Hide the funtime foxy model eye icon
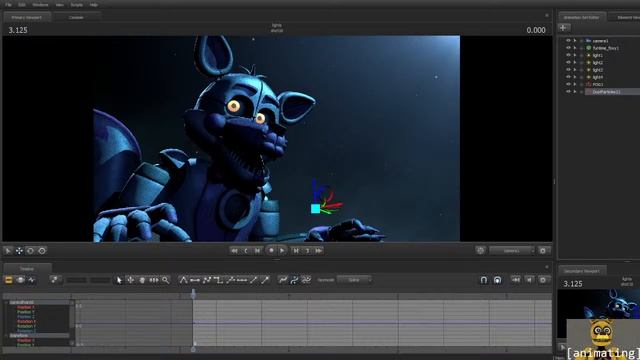This screenshot has width=640, height=360. click(x=568, y=48)
